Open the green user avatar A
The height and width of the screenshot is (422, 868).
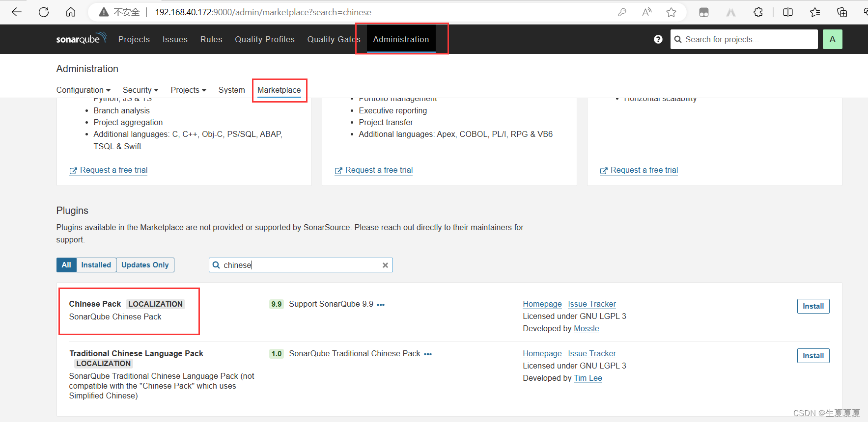(833, 39)
